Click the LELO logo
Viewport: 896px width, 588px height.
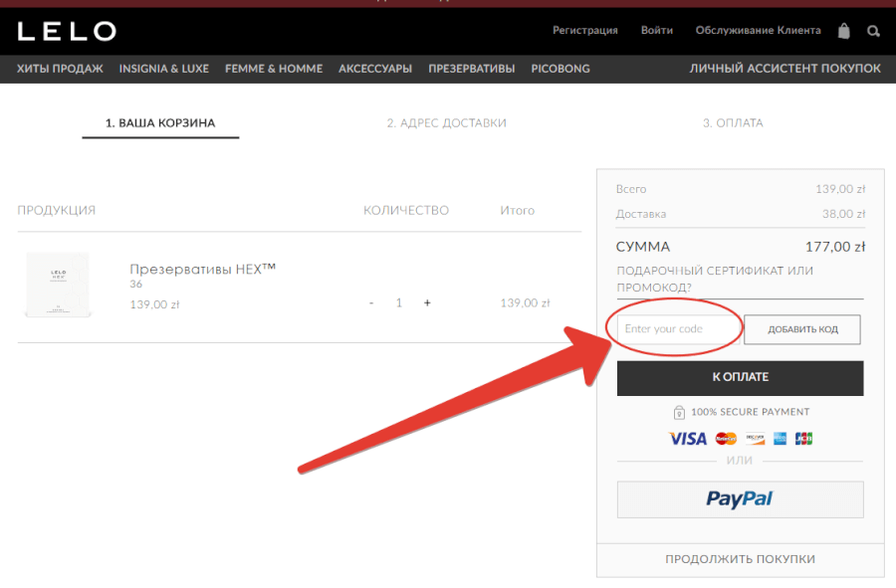(x=67, y=32)
